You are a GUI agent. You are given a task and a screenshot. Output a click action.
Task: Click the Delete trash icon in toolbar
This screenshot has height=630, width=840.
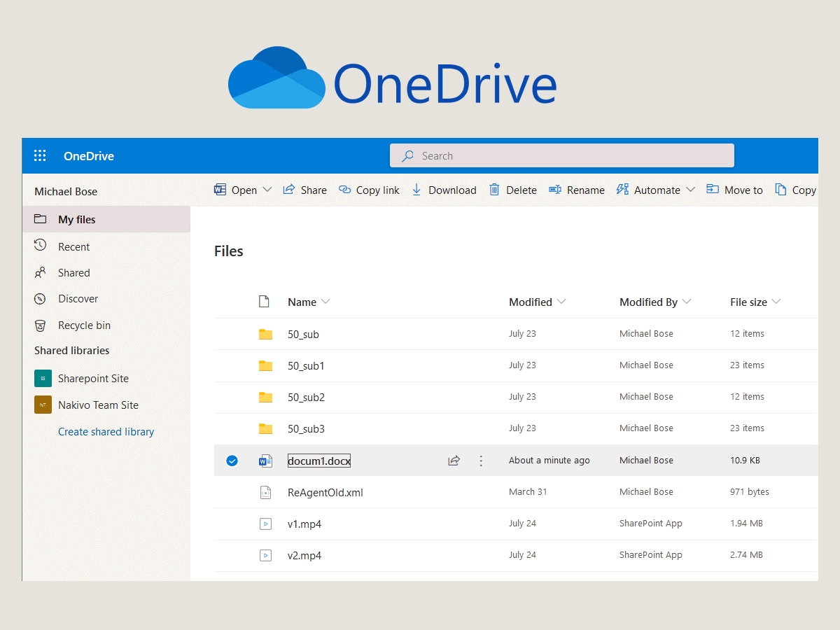click(x=494, y=190)
